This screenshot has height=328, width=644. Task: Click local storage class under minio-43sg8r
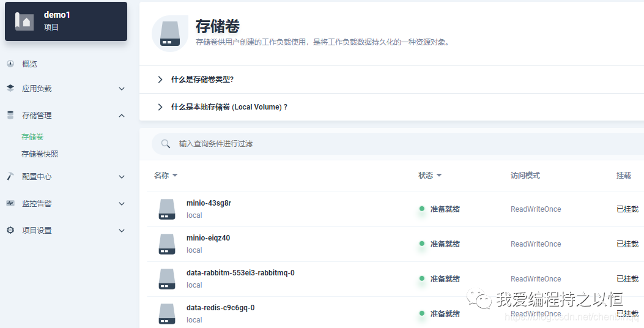(194, 215)
